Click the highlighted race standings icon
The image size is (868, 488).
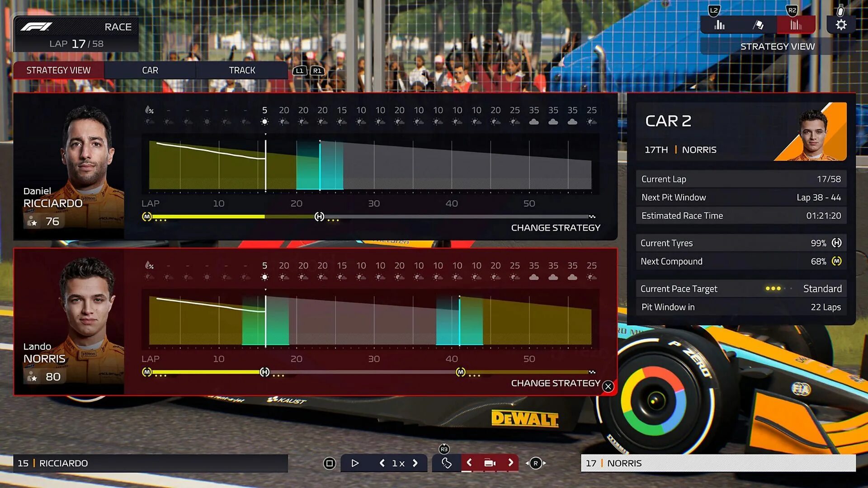796,24
